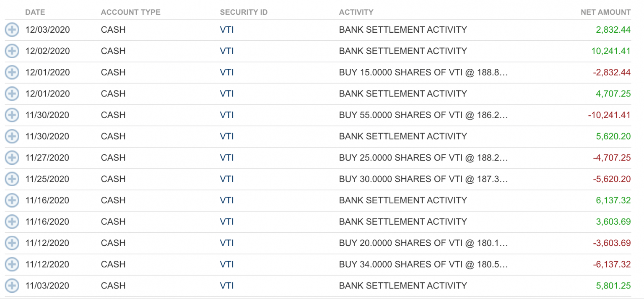This screenshot has height=299, width=644.
Task: Sort by the Net Amount column header
Action: [605, 12]
